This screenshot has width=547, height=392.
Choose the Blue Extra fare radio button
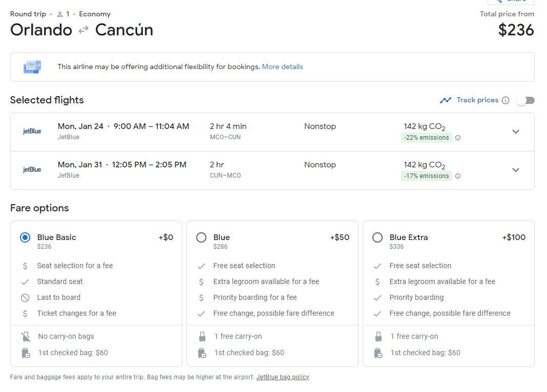click(x=377, y=237)
